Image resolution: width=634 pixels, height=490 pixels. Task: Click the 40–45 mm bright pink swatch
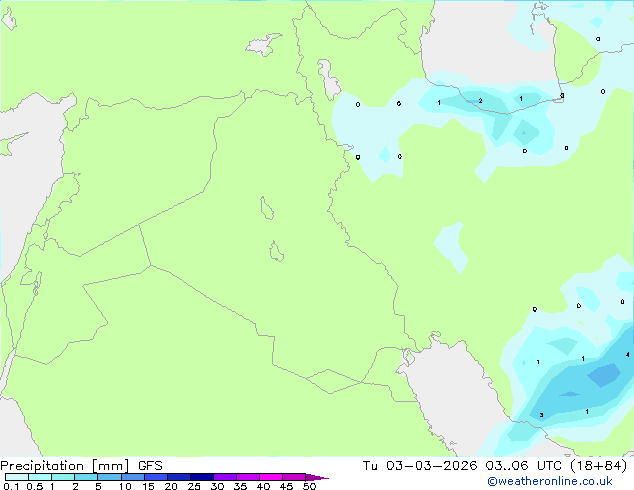(x=271, y=477)
